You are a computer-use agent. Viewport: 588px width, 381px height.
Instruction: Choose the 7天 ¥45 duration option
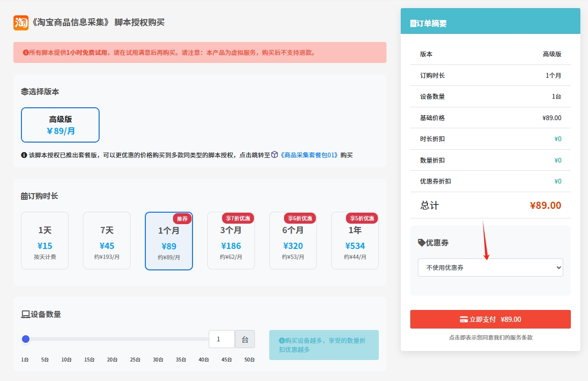point(107,240)
